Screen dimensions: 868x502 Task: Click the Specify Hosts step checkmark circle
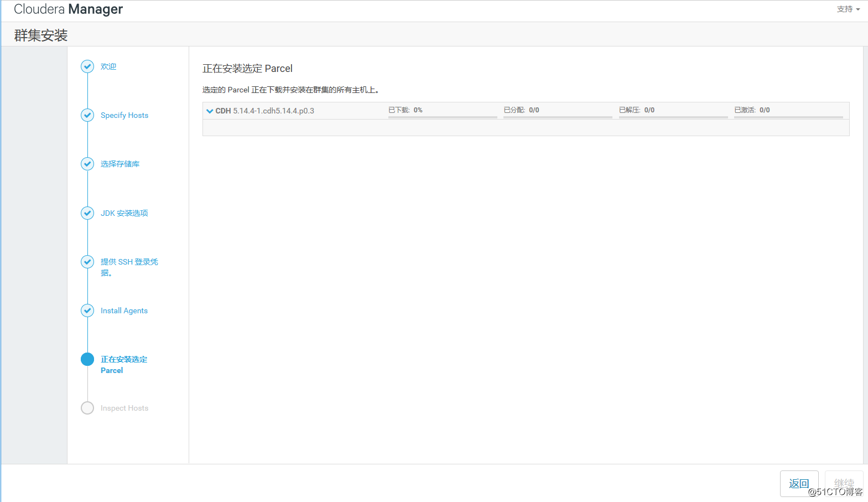(x=87, y=115)
